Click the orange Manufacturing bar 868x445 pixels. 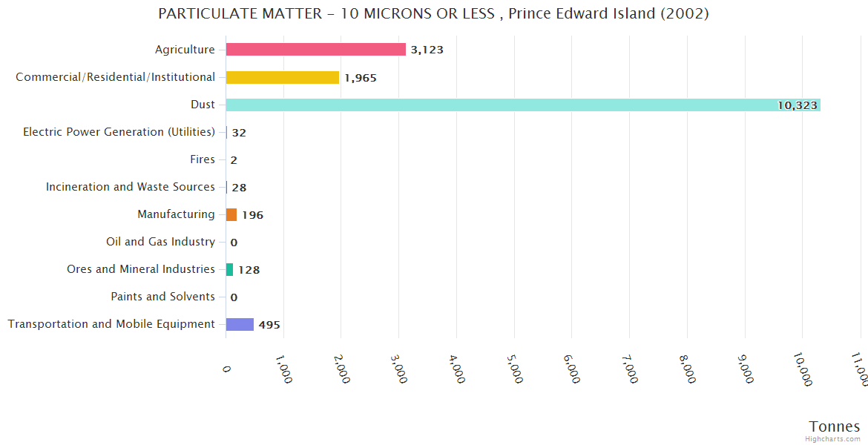[231, 214]
